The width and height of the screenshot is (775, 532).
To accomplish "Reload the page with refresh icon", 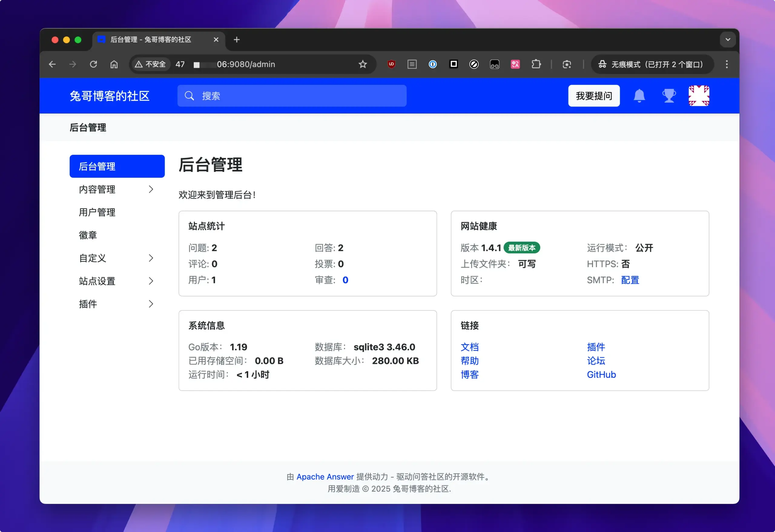I will pos(93,64).
